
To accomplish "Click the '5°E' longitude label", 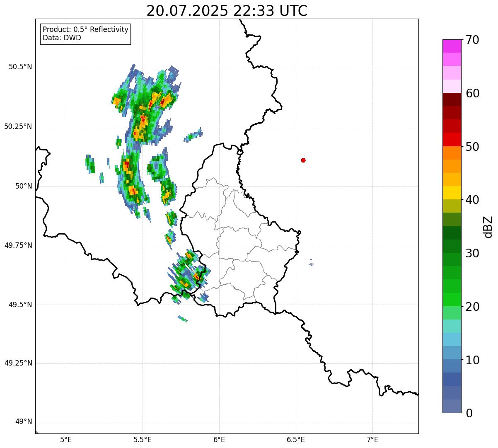I will [x=66, y=439].
